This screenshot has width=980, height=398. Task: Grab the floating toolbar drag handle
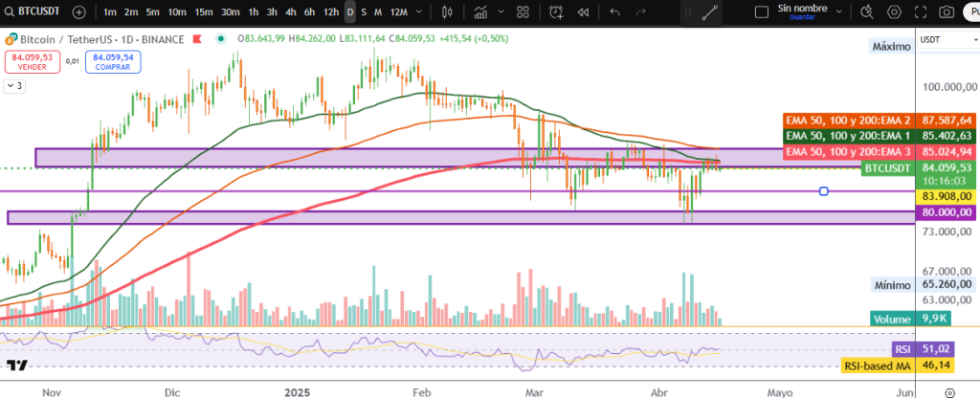(688, 12)
